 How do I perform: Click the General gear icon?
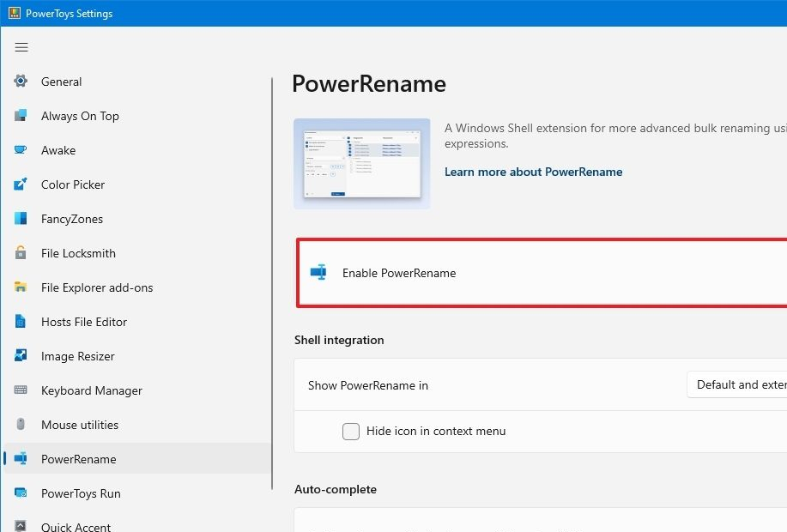pos(21,81)
